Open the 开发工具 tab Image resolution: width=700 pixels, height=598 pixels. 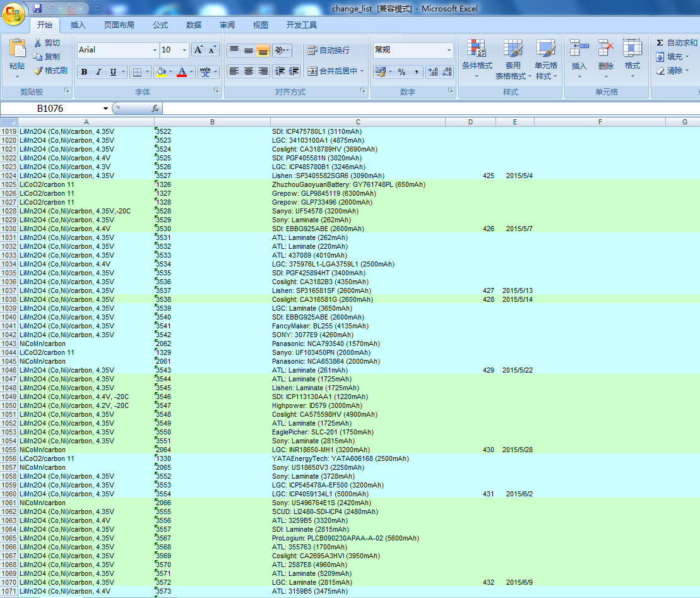pos(301,25)
